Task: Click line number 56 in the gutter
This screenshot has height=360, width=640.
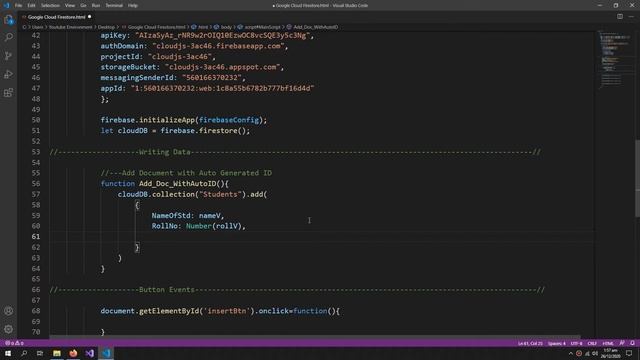Action: pos(36,184)
